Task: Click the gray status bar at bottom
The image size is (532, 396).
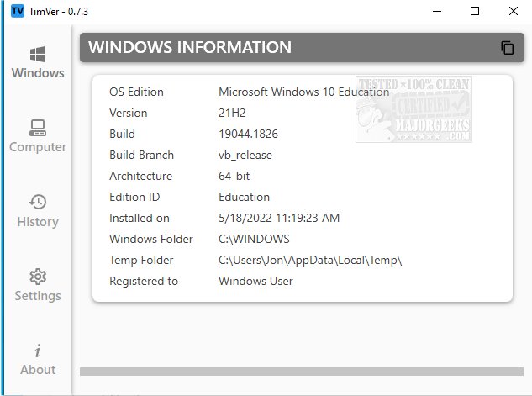Action: coord(301,371)
